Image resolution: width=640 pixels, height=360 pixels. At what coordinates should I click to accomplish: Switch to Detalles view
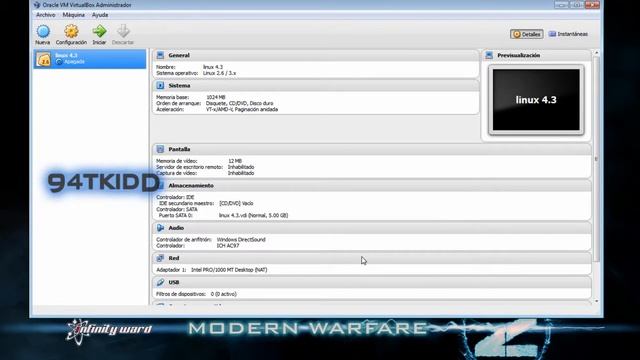point(527,34)
